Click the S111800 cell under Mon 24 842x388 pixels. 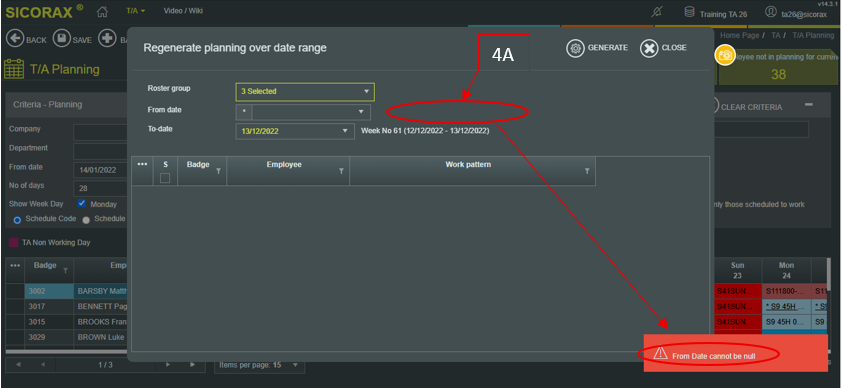(786, 291)
